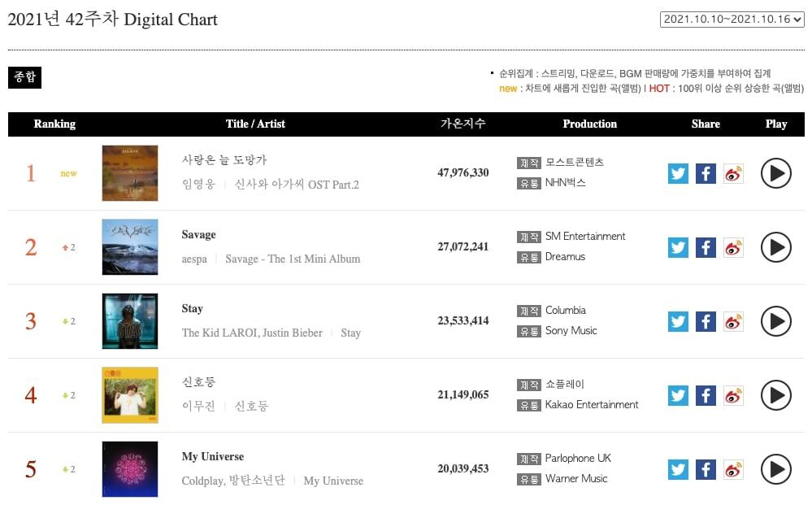This screenshot has width=812, height=505.
Task: Play My Universe by Coldplay
Action: tap(775, 469)
